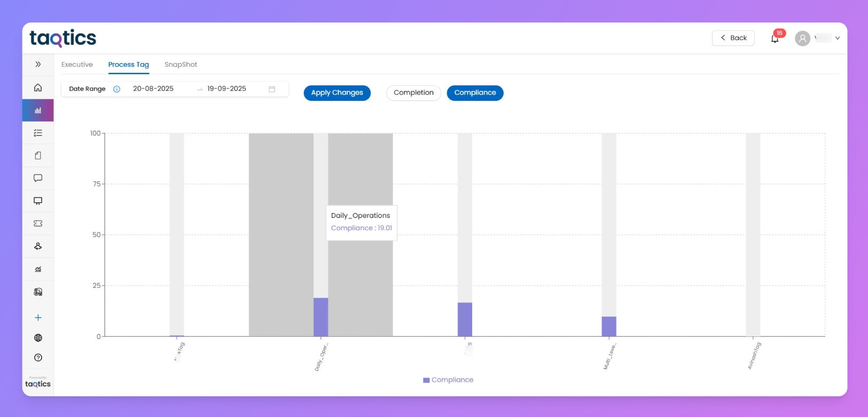Edit the start date 20-08-2025
The height and width of the screenshot is (417, 868).
[153, 89]
